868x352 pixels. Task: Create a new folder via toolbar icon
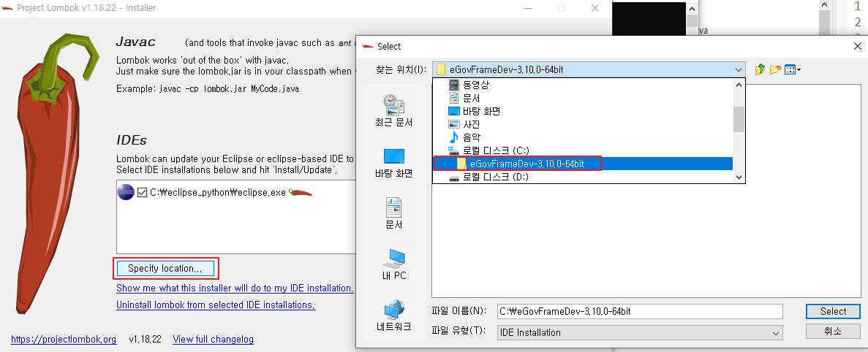(775, 69)
